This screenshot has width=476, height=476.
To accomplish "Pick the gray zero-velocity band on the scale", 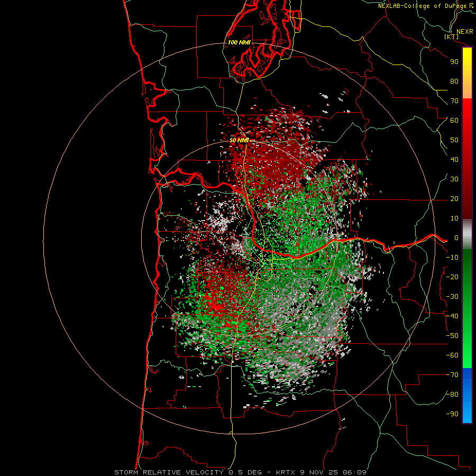I will click(x=467, y=234).
